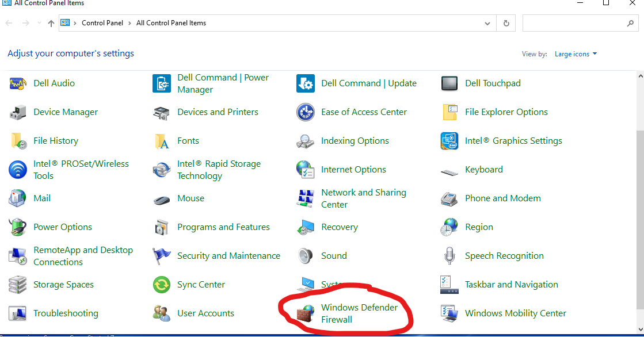Click the Sound speaker icon
Viewport: 644px width, 337px height.
tap(306, 256)
